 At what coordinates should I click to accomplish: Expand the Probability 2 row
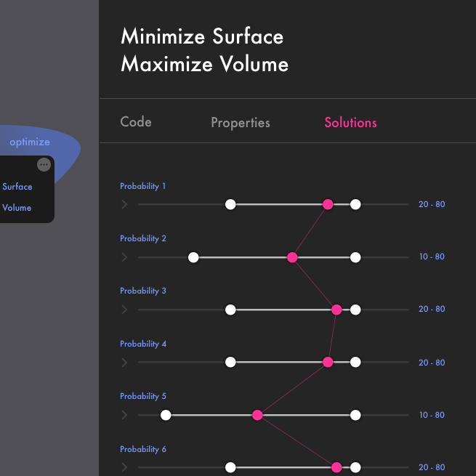(x=124, y=257)
